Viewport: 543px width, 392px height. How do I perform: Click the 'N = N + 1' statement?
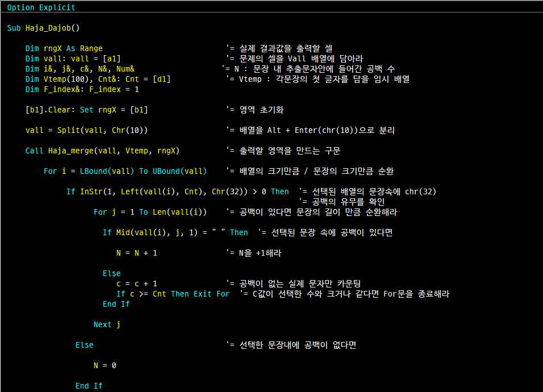[137, 253]
